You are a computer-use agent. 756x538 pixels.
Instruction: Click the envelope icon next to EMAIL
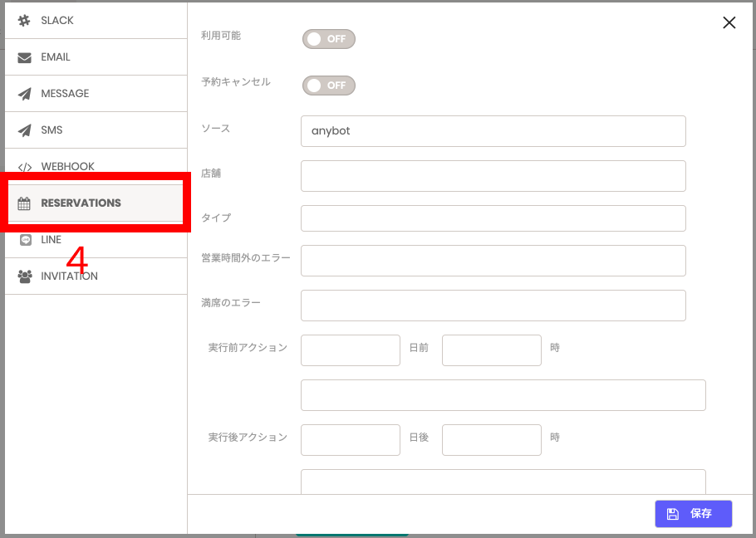point(24,57)
